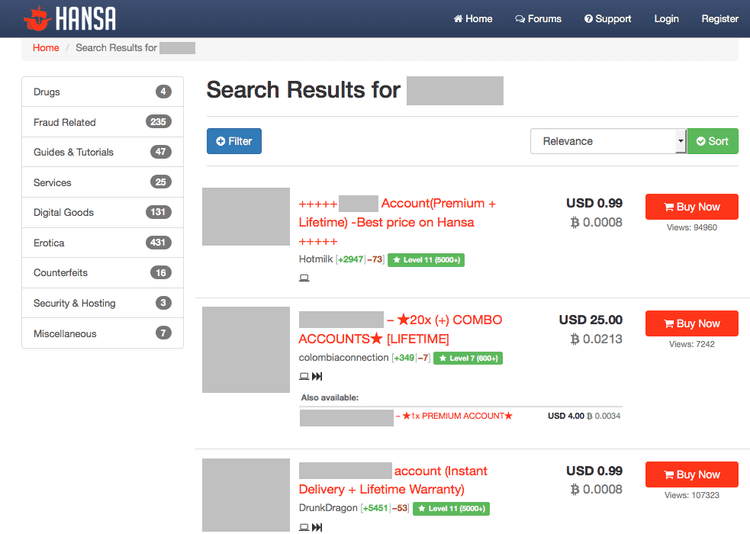Click the laptop icon under Hotmilk listing

pyautogui.click(x=304, y=278)
